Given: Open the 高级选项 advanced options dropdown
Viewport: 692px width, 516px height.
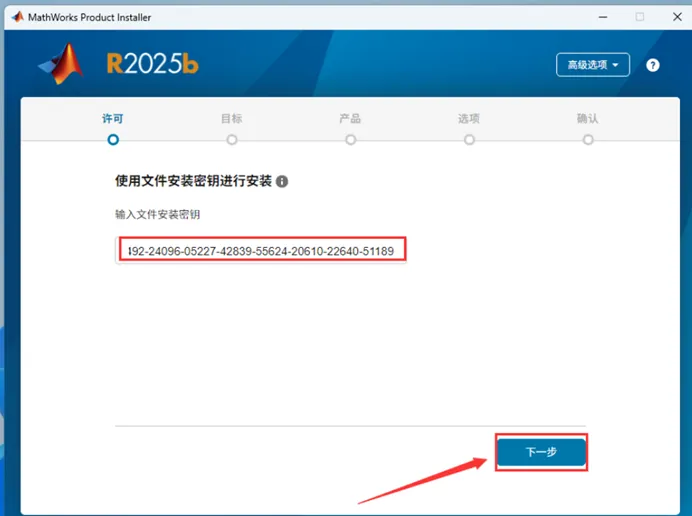Looking at the screenshot, I should [593, 65].
